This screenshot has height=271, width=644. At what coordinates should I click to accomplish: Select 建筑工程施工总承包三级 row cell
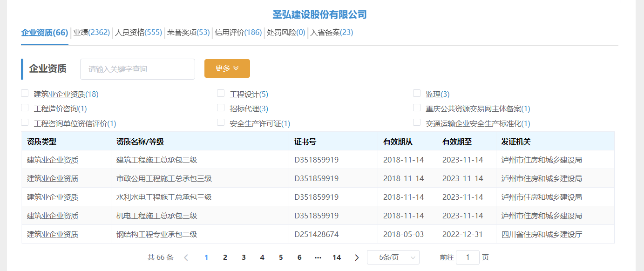click(x=200, y=160)
